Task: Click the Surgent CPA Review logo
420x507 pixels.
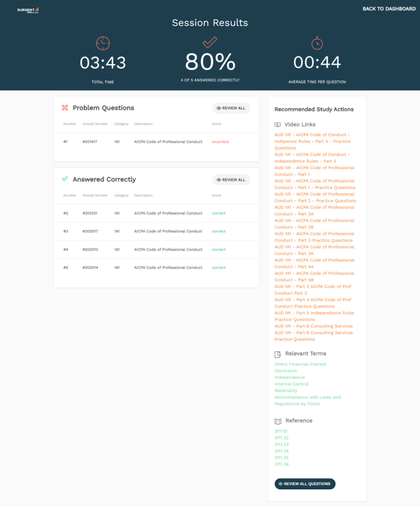Action: tap(28, 10)
